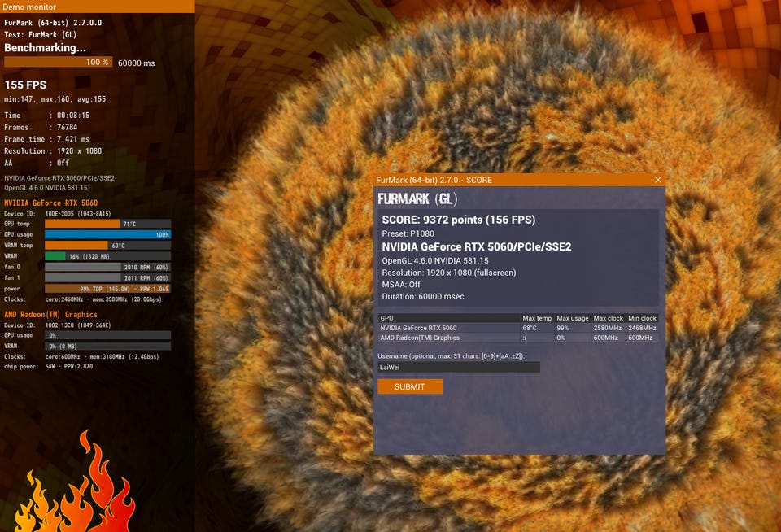
Task: Click the 99% max usage cell
Action: coord(563,328)
